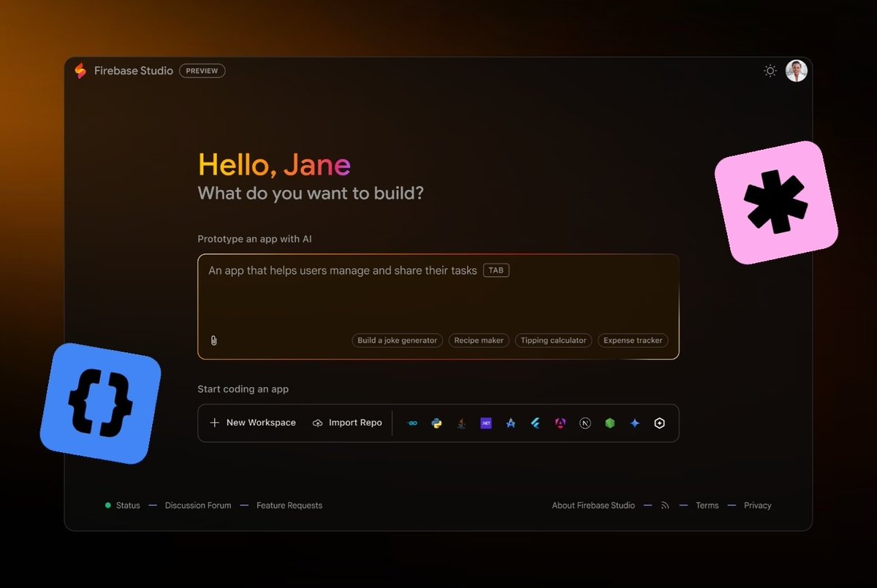Click the TAB autocomplete hint chip
This screenshot has height=588, width=877.
coord(496,270)
